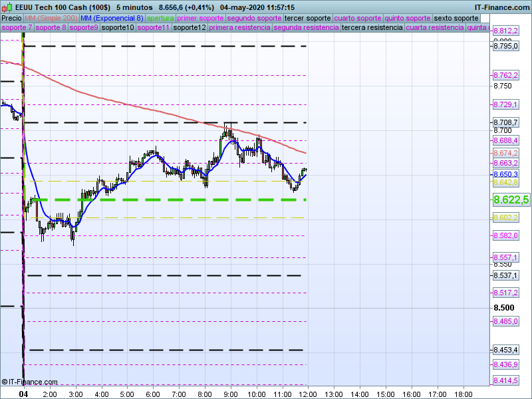Open the segundo soporte indicator label
Image resolution: width=532 pixels, height=399 pixels.
tap(255, 18)
